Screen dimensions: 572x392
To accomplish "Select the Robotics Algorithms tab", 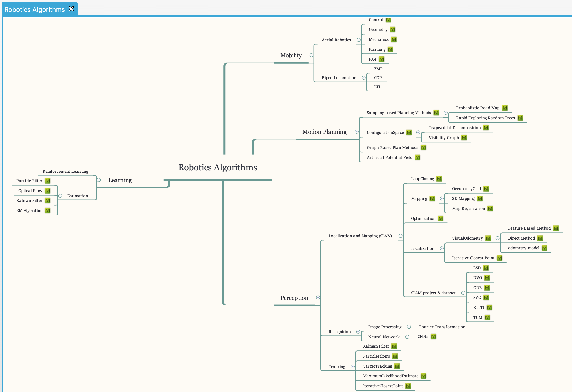I will [x=35, y=9].
